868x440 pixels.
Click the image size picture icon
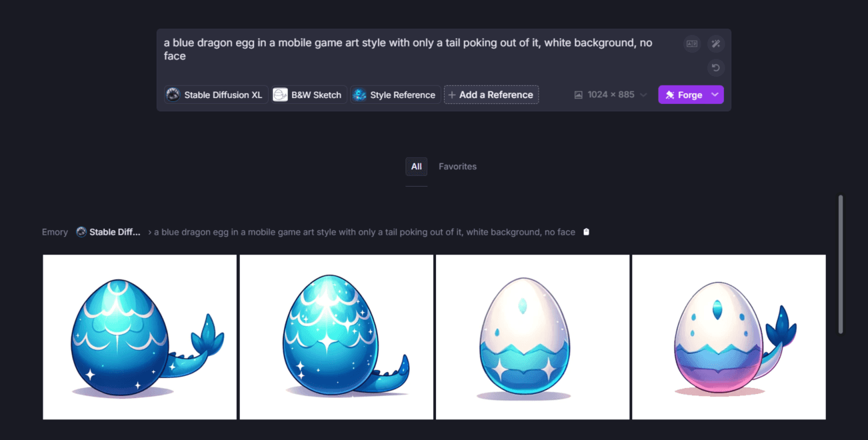(x=579, y=95)
